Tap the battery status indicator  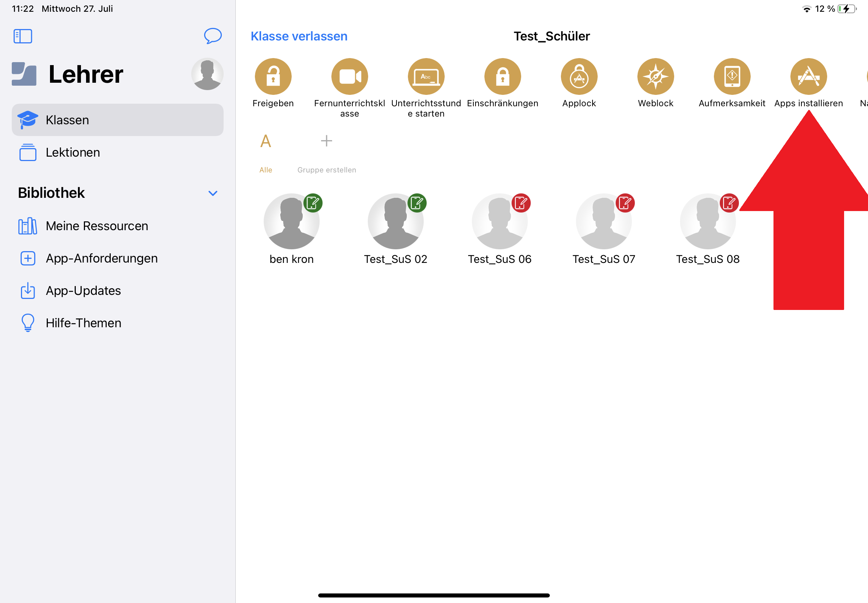(847, 9)
